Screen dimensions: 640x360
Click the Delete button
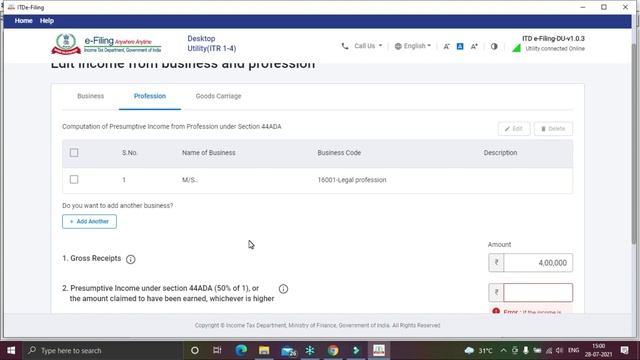tap(553, 129)
